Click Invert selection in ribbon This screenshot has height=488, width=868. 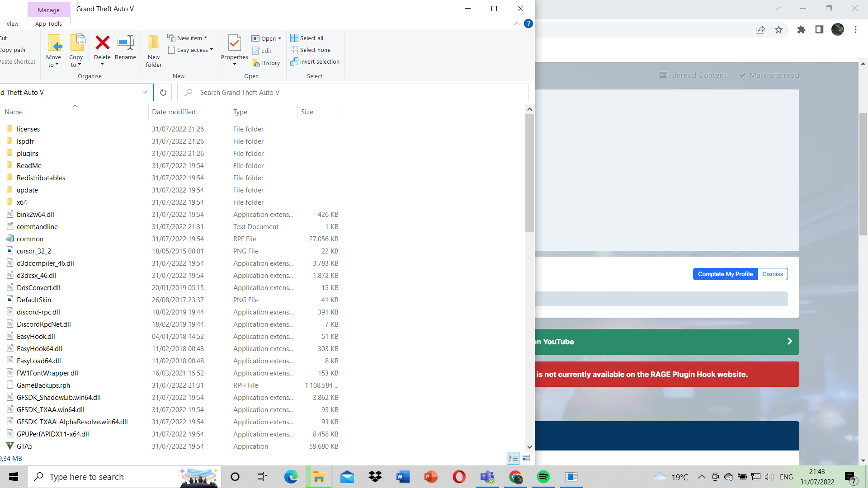[x=315, y=62]
